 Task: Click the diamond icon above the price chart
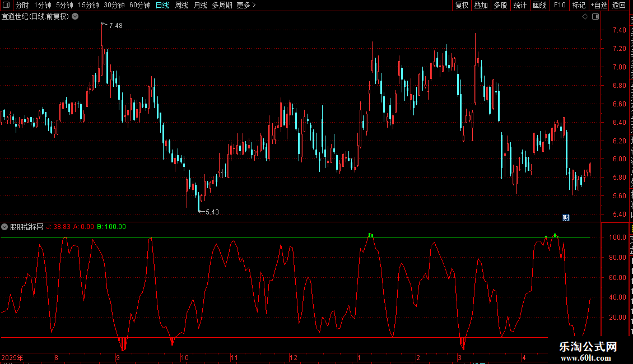click(x=585, y=17)
